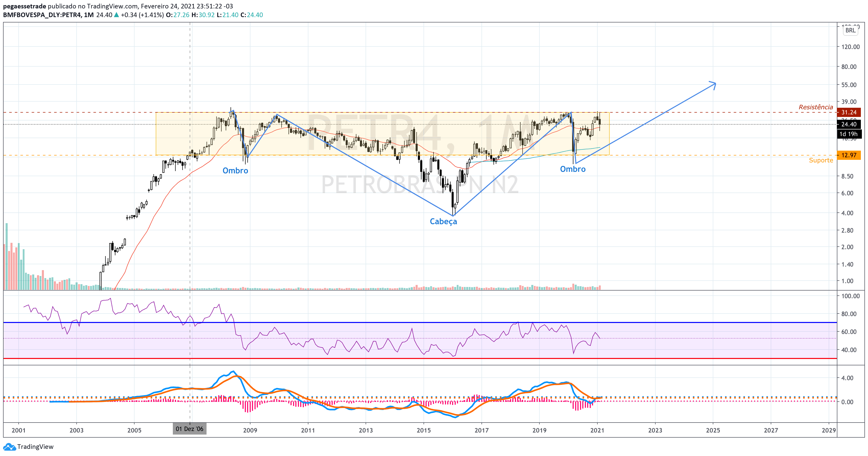This screenshot has width=868, height=456.
Task: Click the 2015 label on time axis
Action: (x=424, y=430)
